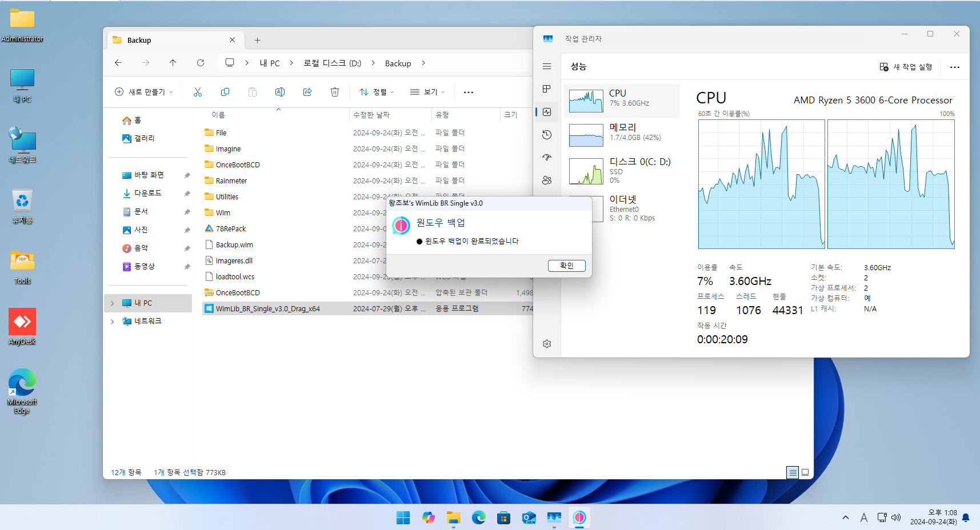Image resolution: width=980 pixels, height=530 pixels.
Task: Expand breadcrumb chevron after Backup
Action: [x=423, y=63]
